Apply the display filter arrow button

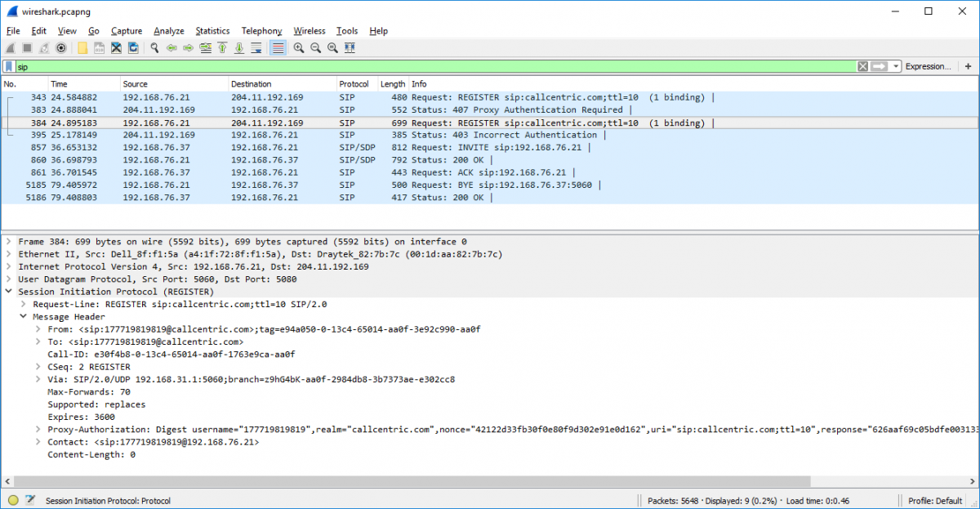880,66
